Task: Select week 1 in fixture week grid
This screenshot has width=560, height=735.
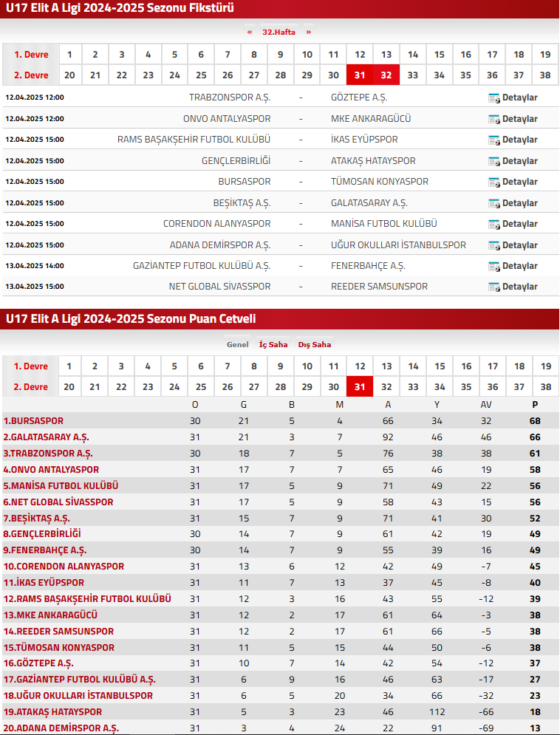Action: point(69,54)
